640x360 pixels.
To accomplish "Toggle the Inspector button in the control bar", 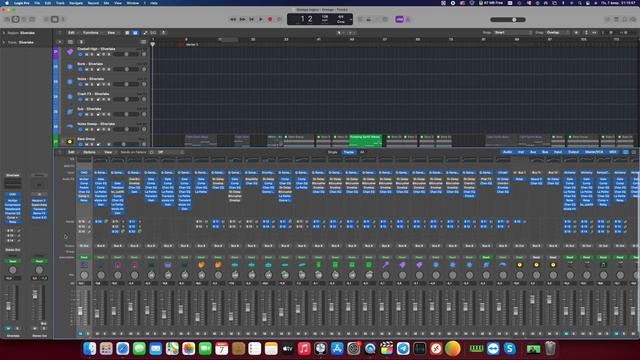I will [16, 19].
